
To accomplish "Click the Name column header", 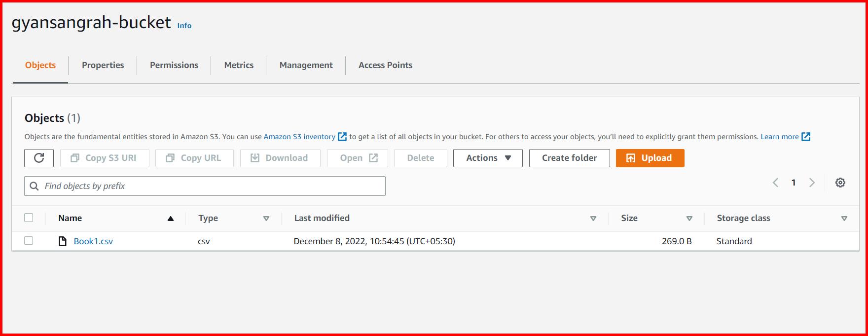I will tap(70, 218).
